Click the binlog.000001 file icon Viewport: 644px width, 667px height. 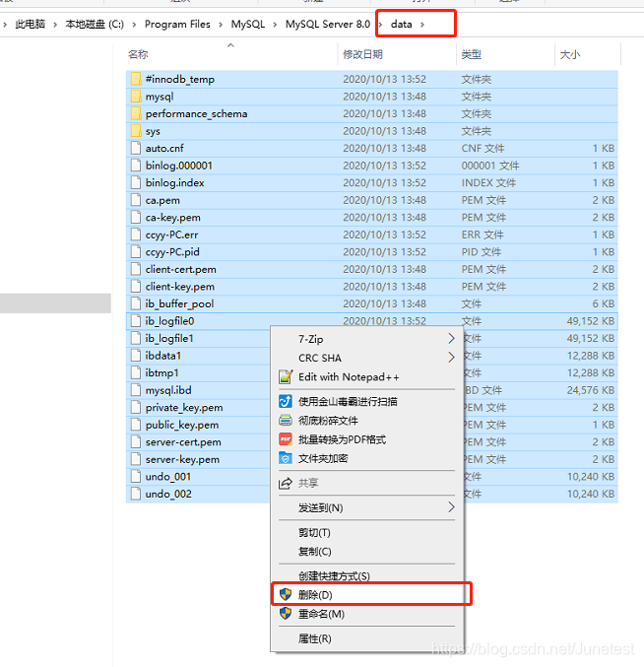coord(136,166)
